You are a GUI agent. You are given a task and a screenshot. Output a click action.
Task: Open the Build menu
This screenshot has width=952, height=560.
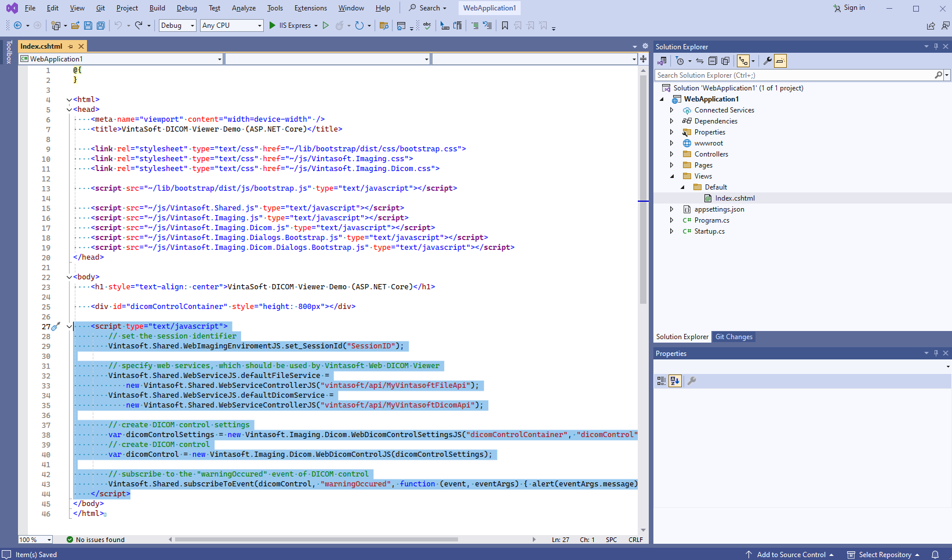click(x=157, y=8)
